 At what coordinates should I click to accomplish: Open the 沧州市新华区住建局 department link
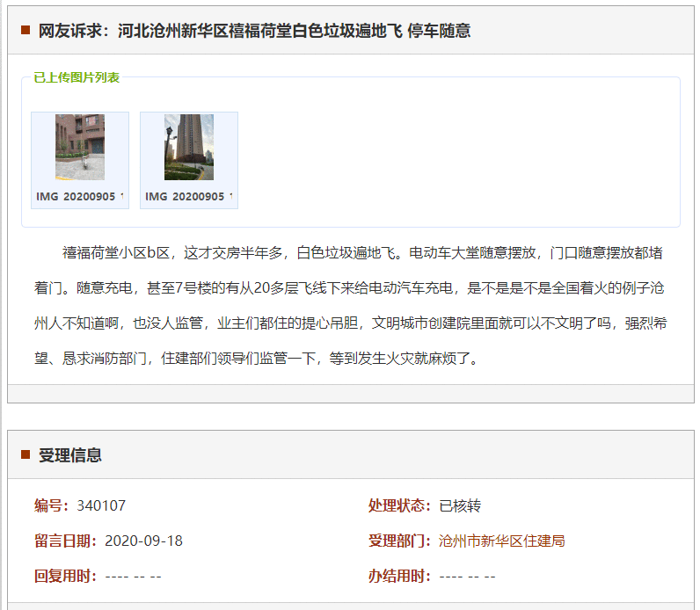point(501,541)
